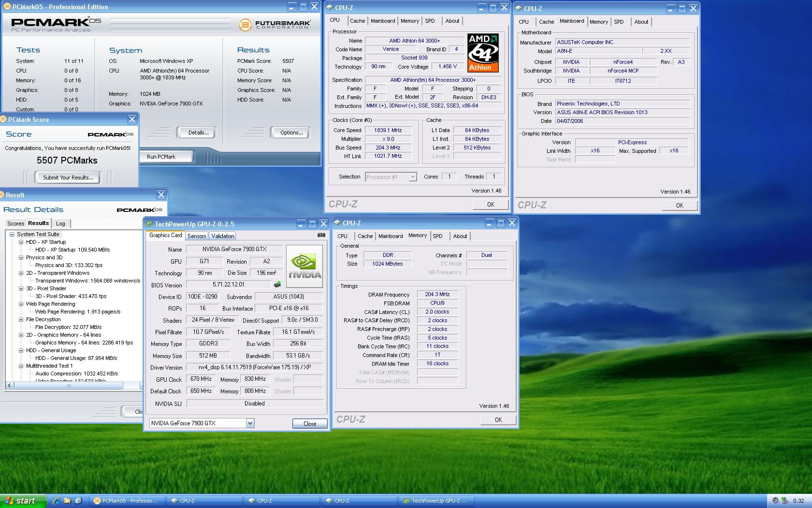Minimize the GPU-Z window
Viewport: 812px width, 508px height.
coord(301,224)
